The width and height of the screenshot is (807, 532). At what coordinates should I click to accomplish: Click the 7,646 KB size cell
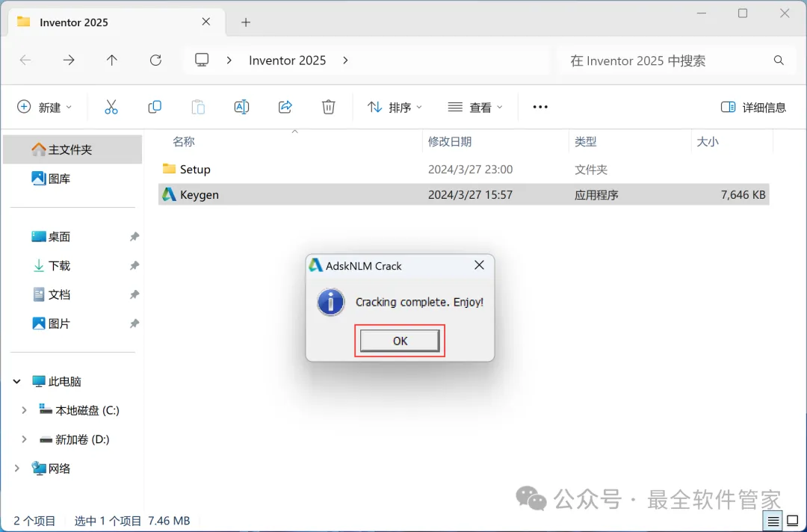click(x=743, y=195)
